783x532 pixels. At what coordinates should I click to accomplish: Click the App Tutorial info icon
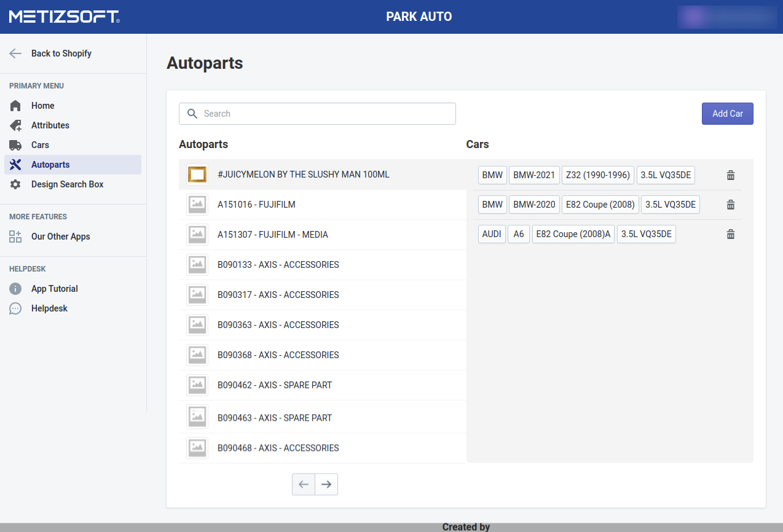coord(15,289)
